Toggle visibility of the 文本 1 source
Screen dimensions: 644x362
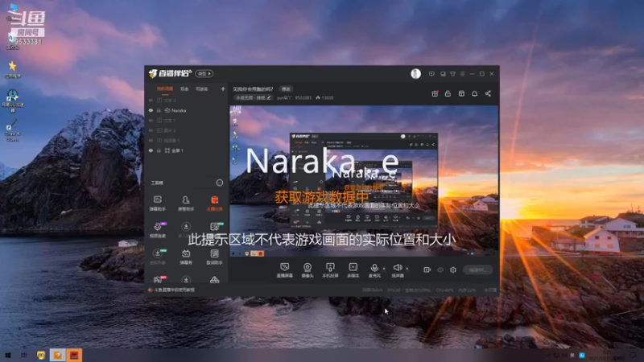tap(151, 120)
